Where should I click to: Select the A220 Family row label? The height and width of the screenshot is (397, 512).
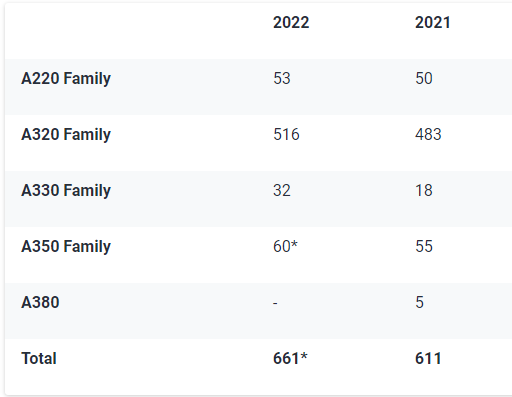66,79
